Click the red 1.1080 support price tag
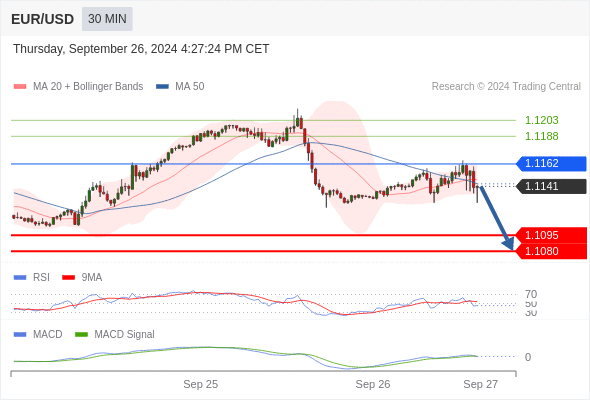The image size is (590, 400). coord(551,251)
